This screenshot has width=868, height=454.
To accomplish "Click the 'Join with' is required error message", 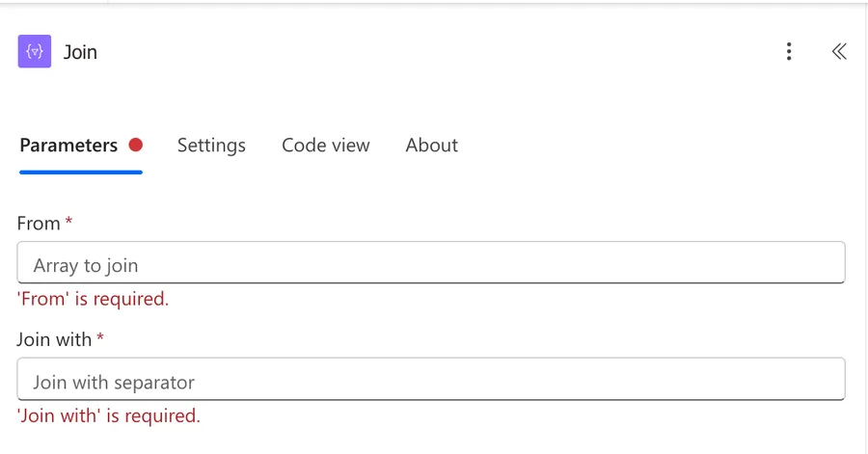I will 108,415.
